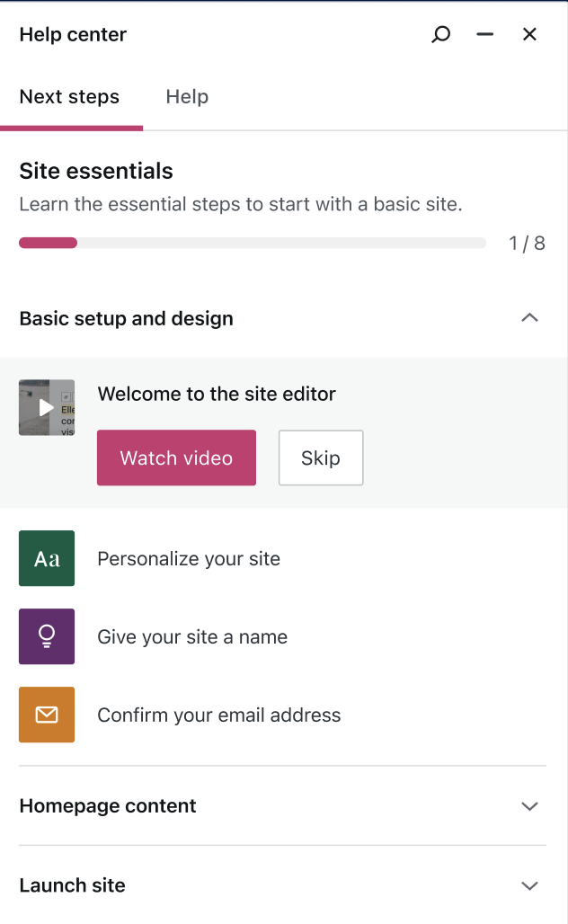Open Personalize your site step
The image size is (568, 924).
(x=283, y=558)
